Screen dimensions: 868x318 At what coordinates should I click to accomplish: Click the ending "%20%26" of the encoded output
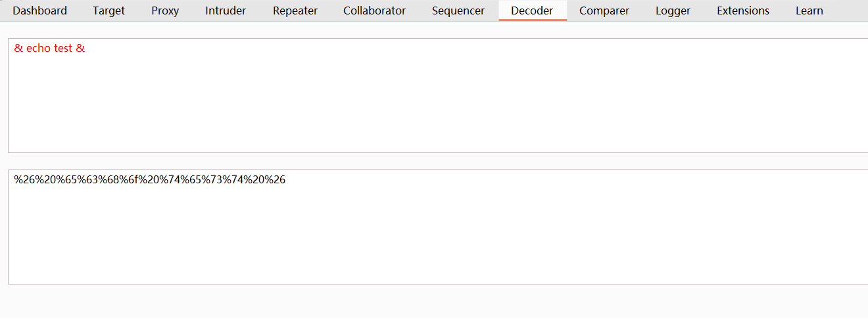pos(270,180)
